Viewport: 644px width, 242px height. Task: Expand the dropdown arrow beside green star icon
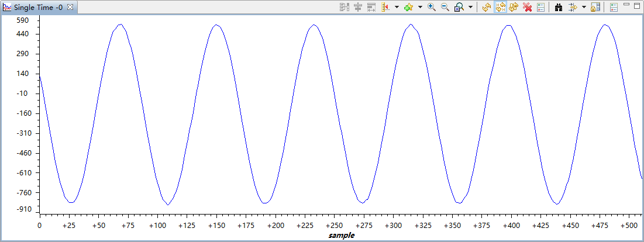click(420, 7)
